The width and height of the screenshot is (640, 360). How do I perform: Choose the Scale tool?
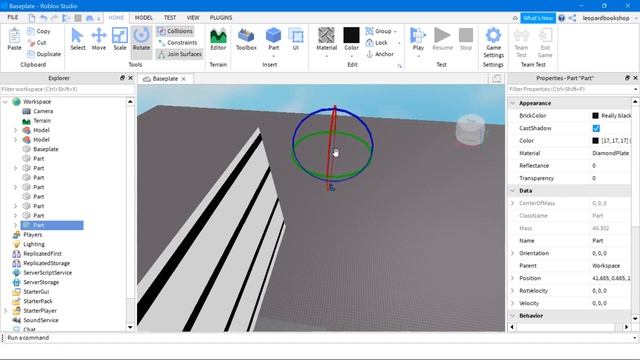(x=120, y=39)
